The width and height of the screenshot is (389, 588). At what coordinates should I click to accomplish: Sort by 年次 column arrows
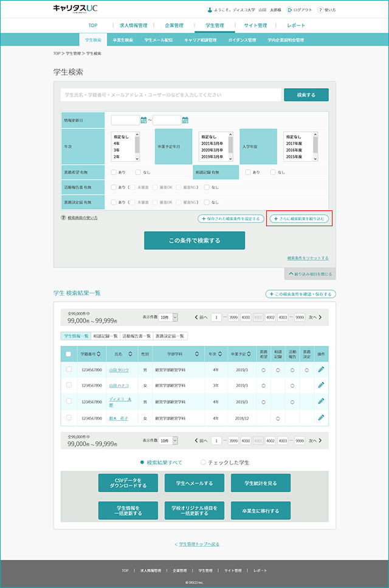[220, 354]
